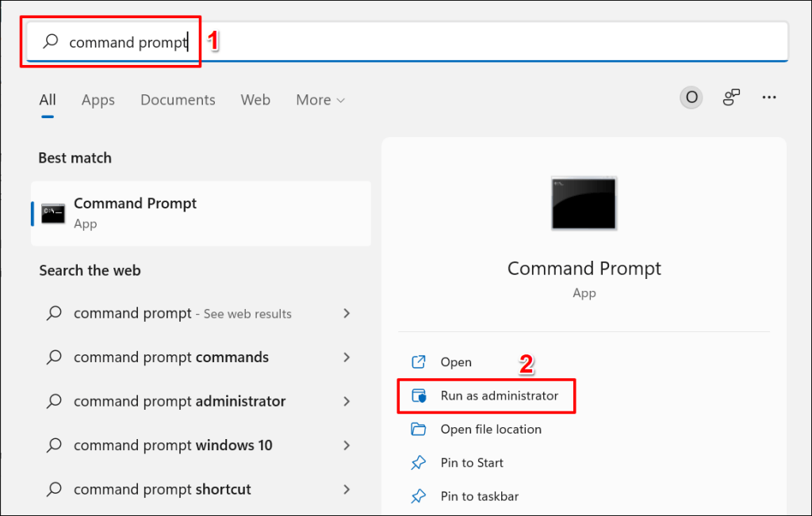Screen dimensions: 812x516
Task: Pin Command Prompt to taskbar
Action: tap(480, 495)
